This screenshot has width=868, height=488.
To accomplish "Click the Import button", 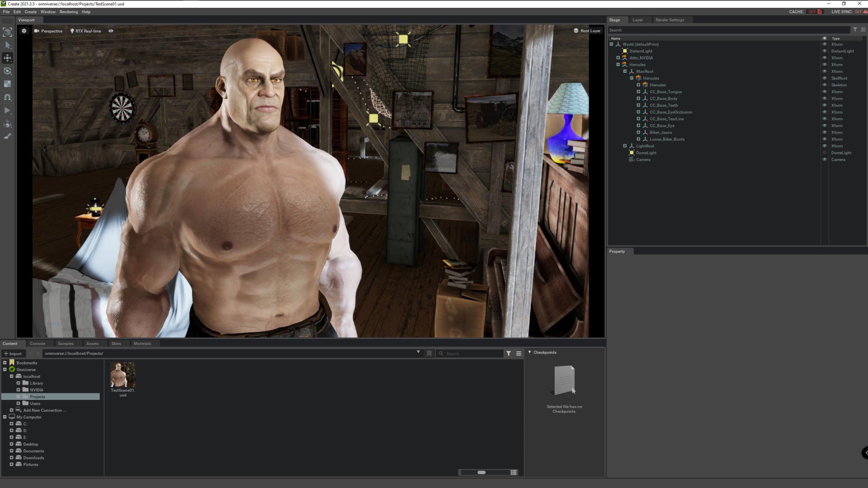I will (x=13, y=354).
